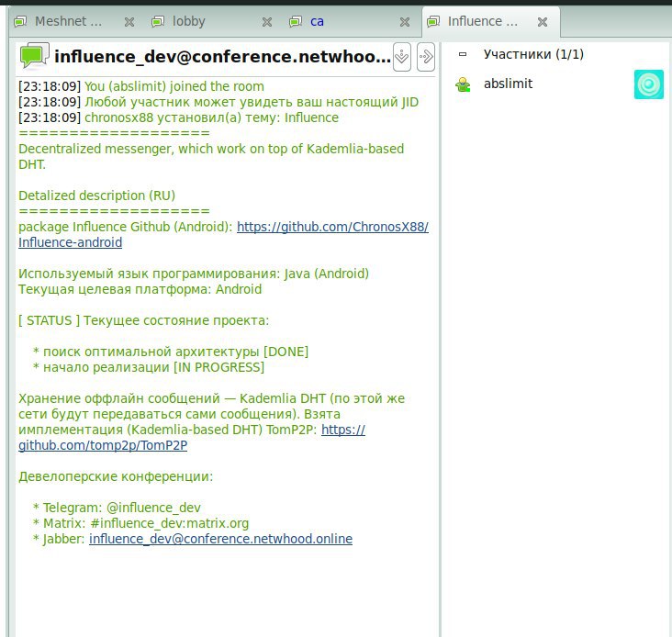This screenshot has width=672, height=637.
Task: Click the 'Matrix: #influence_dev:matrix.org' line
Action: pos(140,523)
